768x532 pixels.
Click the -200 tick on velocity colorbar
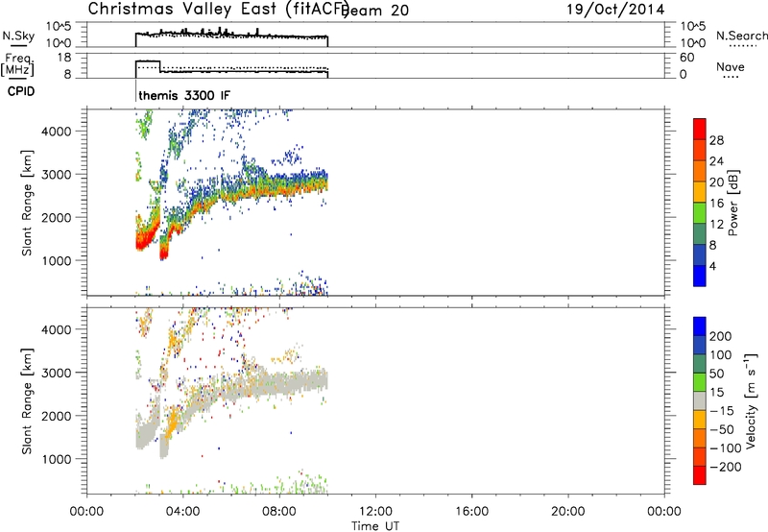(x=725, y=467)
